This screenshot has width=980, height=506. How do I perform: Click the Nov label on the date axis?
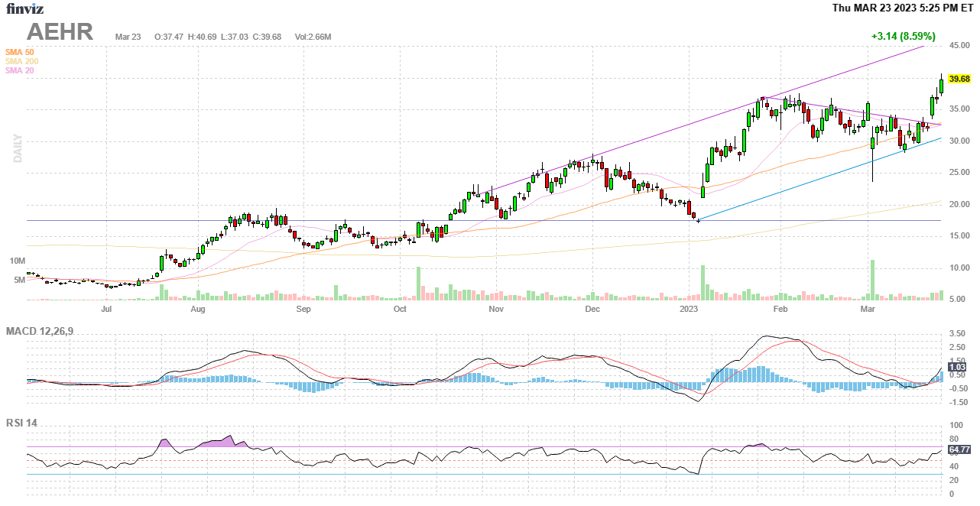(496, 309)
